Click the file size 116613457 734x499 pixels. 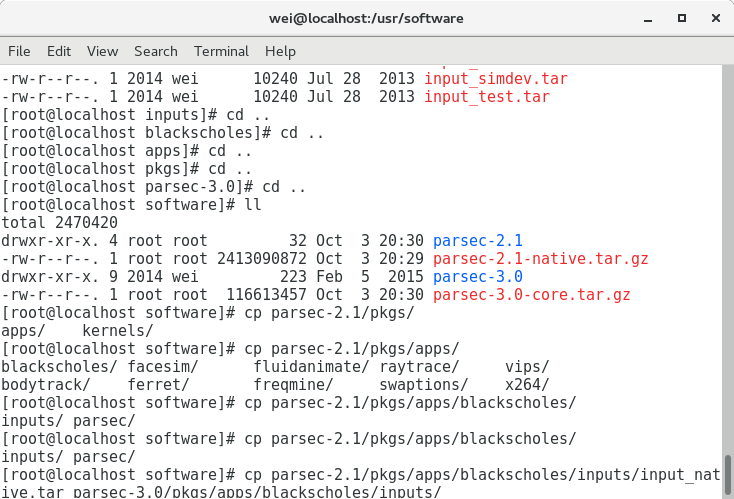266,295
